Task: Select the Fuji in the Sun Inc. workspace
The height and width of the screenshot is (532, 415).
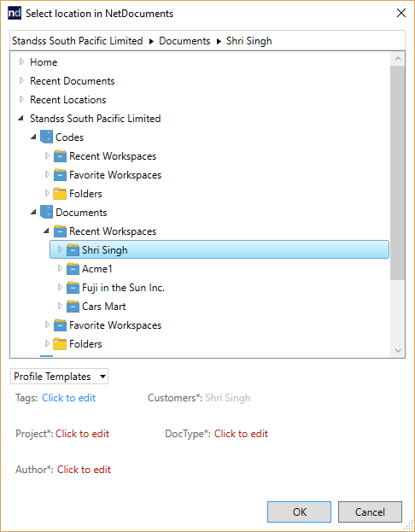Action: point(123,288)
